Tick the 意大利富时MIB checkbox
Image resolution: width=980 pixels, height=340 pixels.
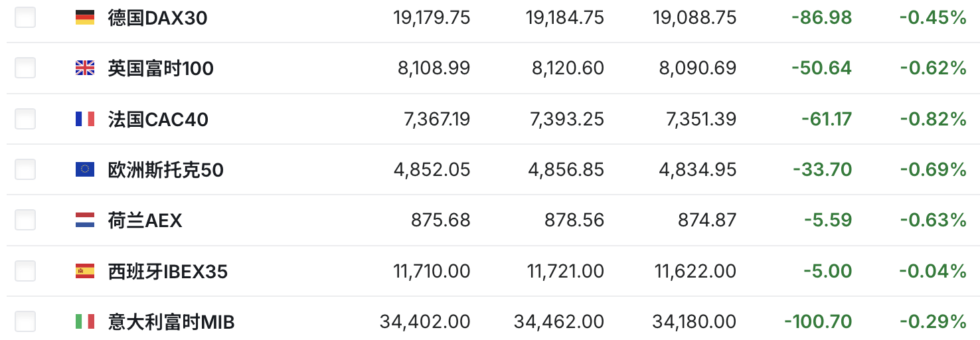click(25, 322)
